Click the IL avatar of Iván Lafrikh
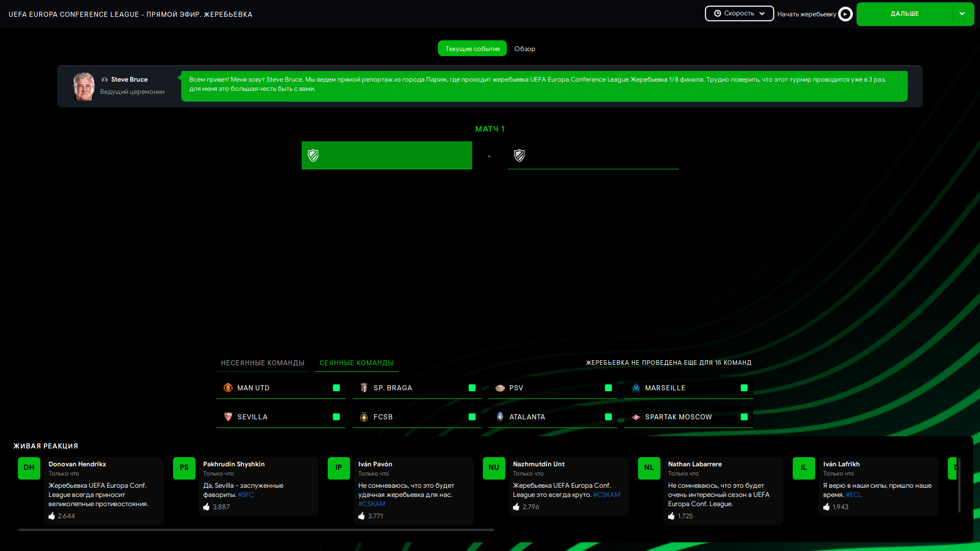 tap(804, 468)
